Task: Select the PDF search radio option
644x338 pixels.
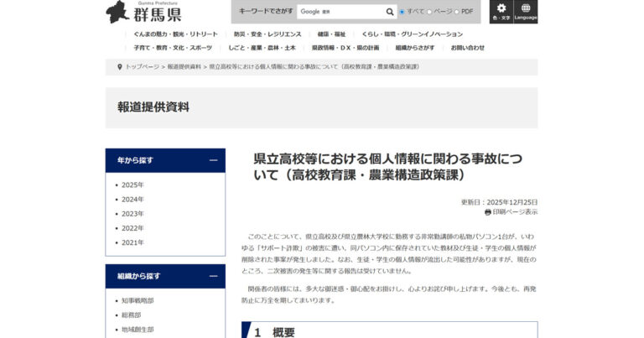Action: 459,12
